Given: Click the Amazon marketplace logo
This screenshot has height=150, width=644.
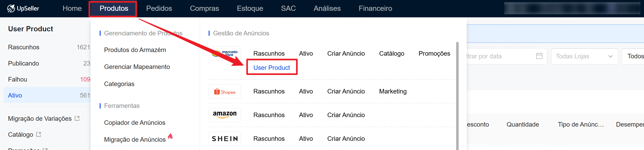Looking at the screenshot, I should [224, 115].
